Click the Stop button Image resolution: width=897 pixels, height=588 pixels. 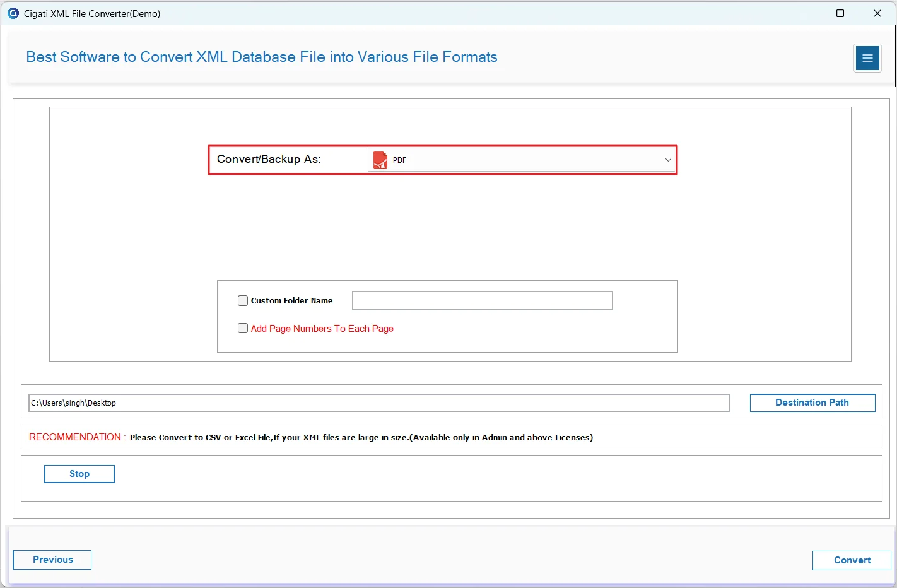point(79,474)
